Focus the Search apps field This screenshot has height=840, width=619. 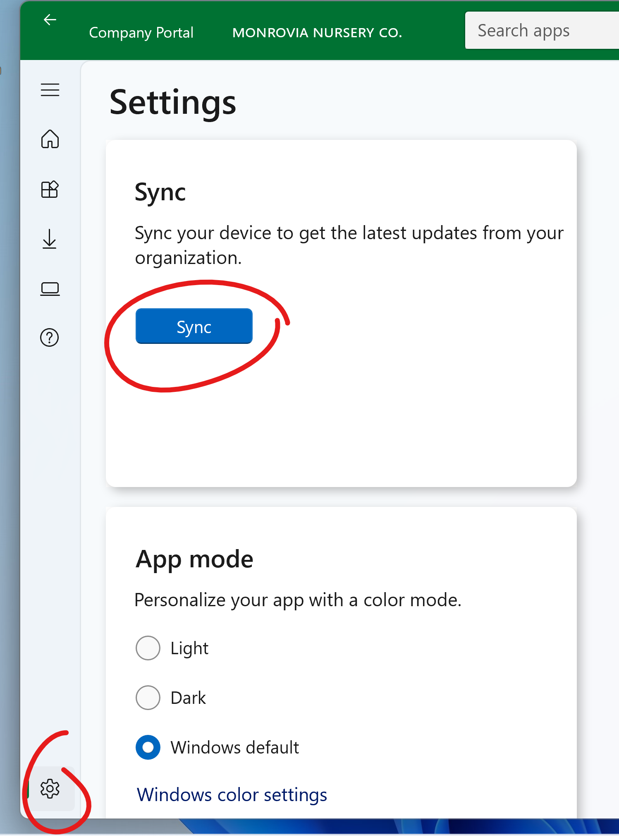542,30
